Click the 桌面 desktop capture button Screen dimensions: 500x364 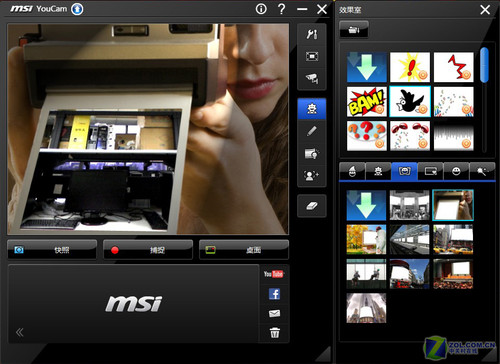point(244,250)
